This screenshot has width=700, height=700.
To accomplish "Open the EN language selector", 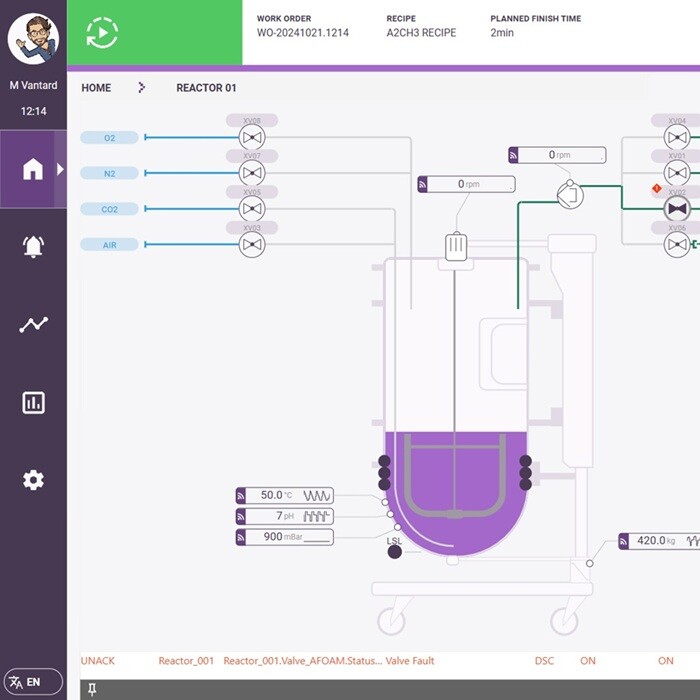I will tap(33, 682).
